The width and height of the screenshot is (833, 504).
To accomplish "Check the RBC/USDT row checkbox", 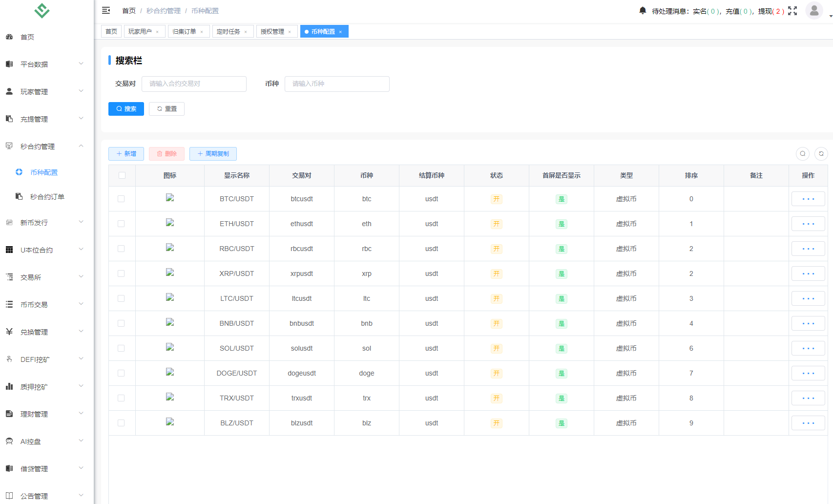I will pyautogui.click(x=121, y=249).
